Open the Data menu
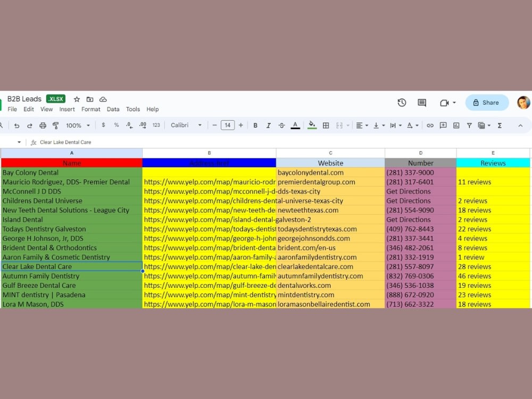This screenshot has width=532, height=399. pos(113,109)
